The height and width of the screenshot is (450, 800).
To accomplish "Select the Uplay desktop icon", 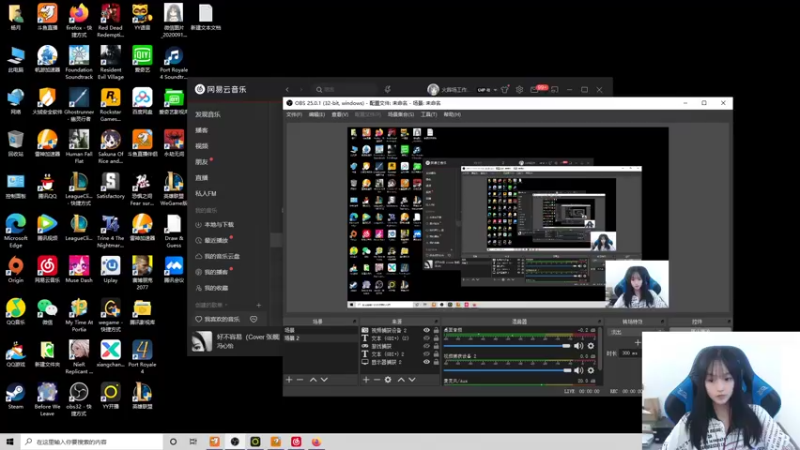I will (x=110, y=270).
